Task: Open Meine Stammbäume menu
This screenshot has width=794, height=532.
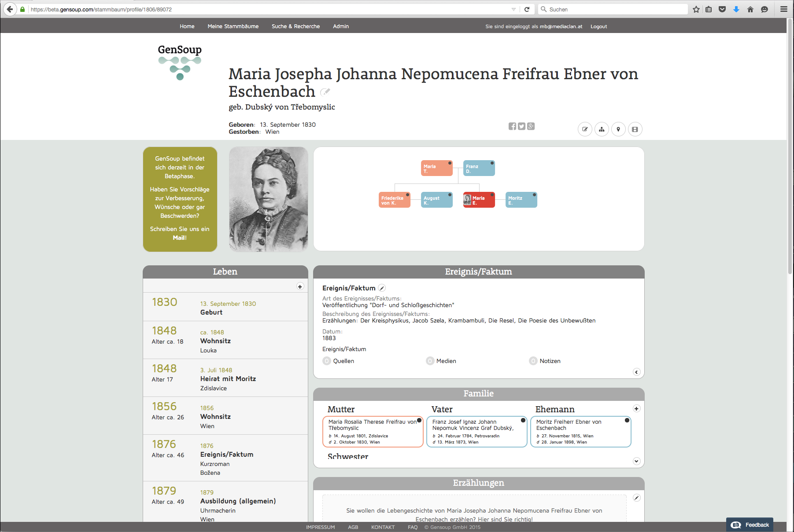Action: [x=233, y=26]
